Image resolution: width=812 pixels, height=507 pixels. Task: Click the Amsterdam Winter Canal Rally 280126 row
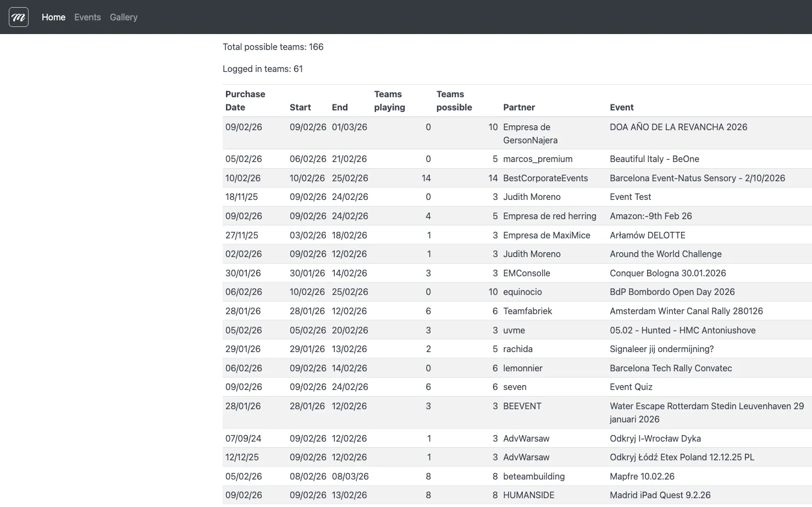pos(686,311)
